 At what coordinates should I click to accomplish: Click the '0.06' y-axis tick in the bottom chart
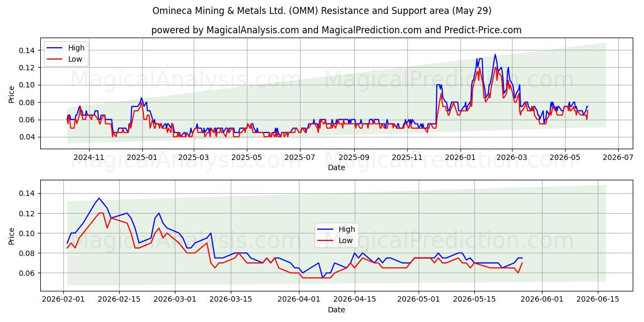coord(27,273)
